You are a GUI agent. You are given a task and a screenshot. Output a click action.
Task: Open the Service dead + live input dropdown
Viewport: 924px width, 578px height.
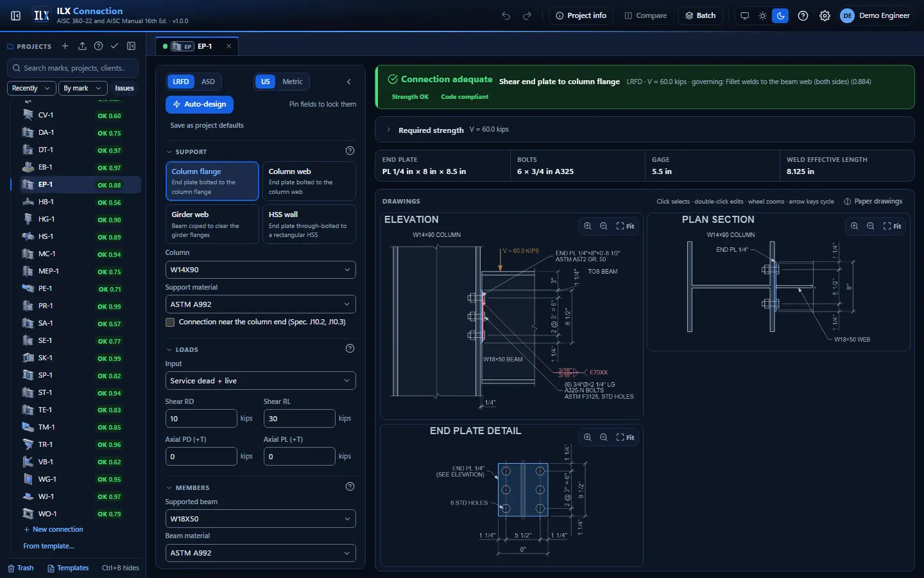click(x=261, y=381)
